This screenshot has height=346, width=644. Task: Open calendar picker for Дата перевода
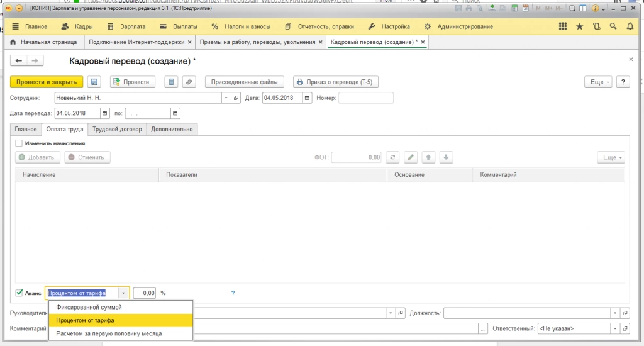105,113
